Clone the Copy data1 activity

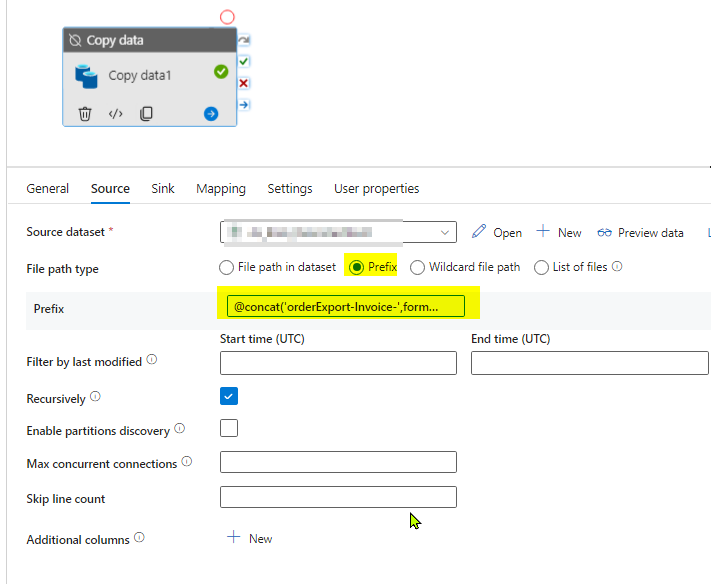146,113
